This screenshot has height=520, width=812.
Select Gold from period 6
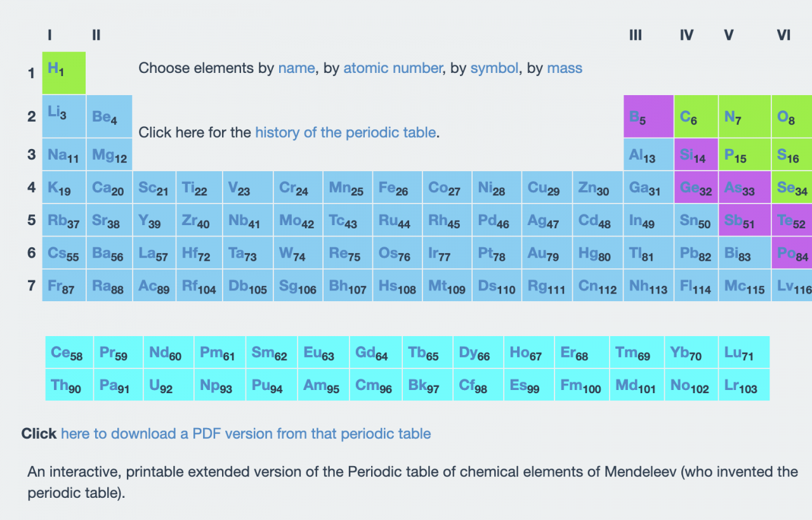click(x=545, y=252)
